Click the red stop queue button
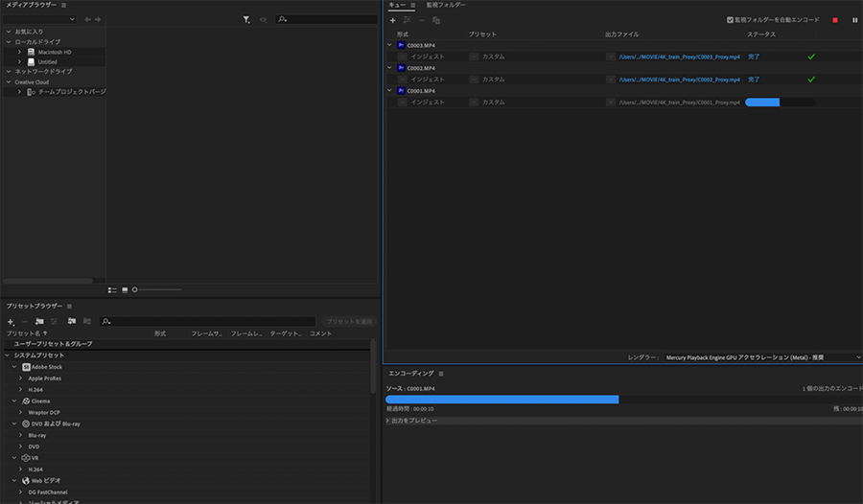The width and height of the screenshot is (863, 504). coord(835,20)
